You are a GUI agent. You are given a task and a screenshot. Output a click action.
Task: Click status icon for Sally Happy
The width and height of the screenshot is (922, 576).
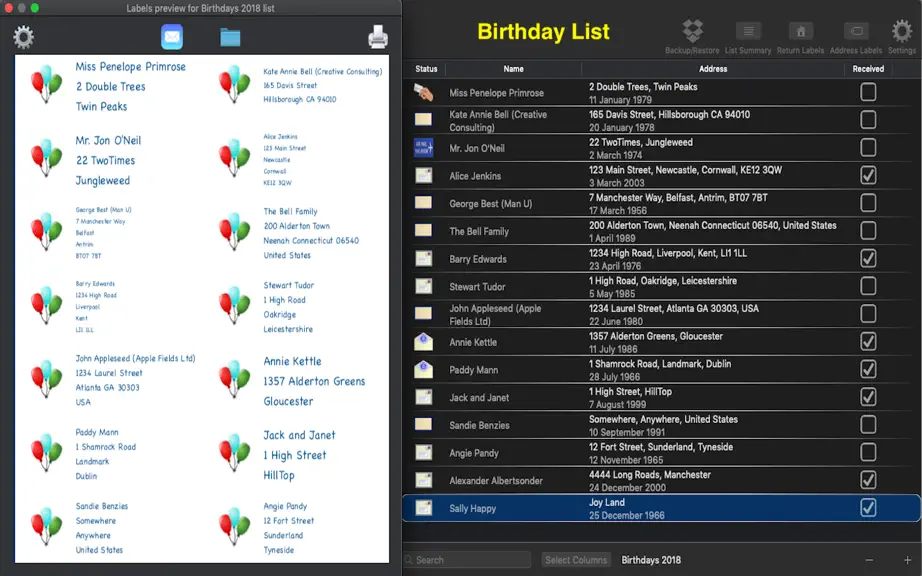click(423, 507)
